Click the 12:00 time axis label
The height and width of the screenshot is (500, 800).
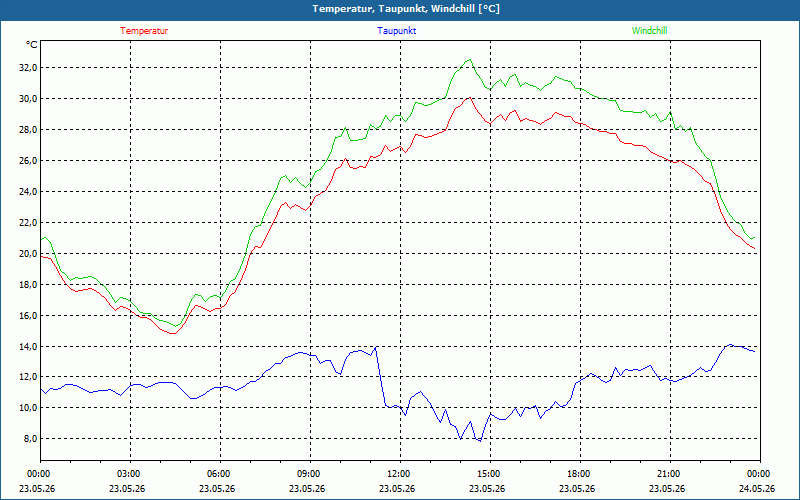coord(399,474)
